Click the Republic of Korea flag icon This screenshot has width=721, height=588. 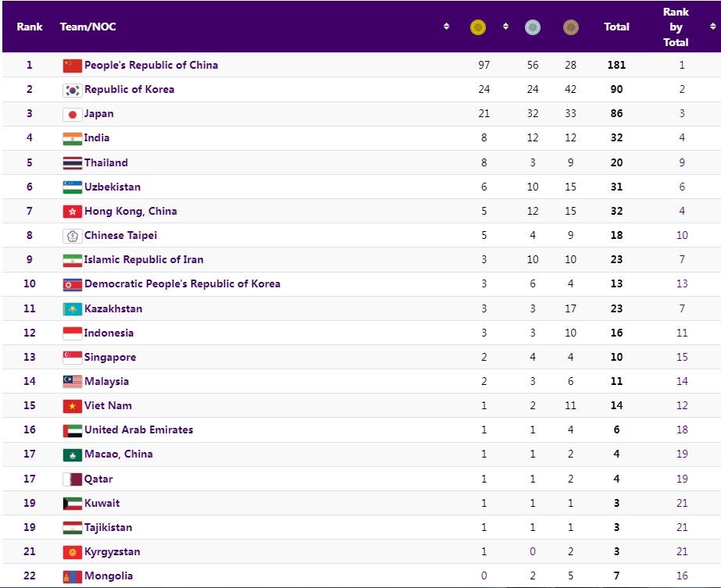(x=72, y=90)
